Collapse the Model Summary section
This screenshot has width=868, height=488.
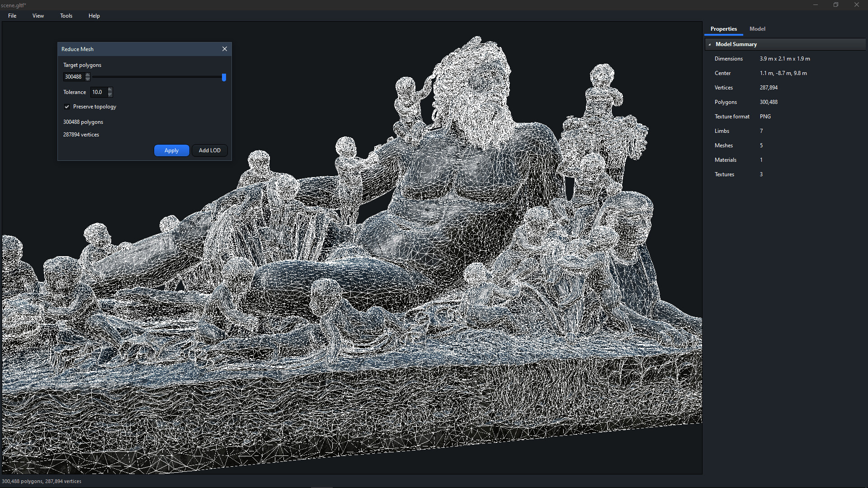(x=711, y=44)
